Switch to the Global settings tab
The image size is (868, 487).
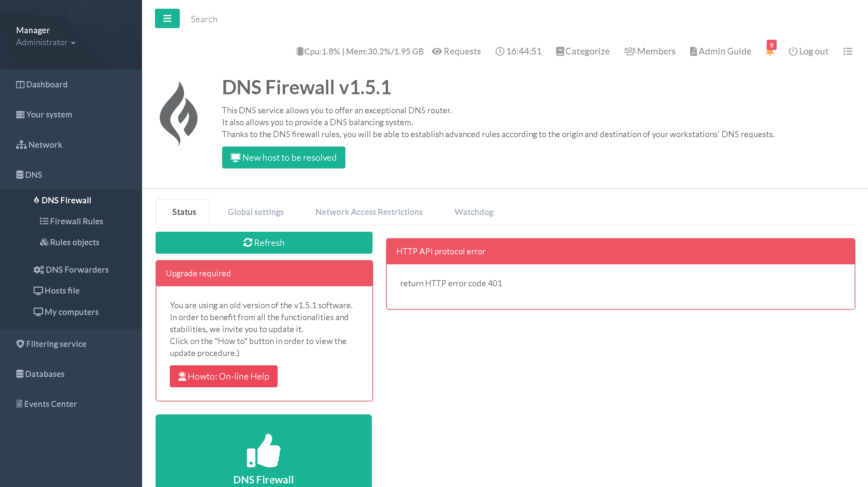click(x=255, y=212)
